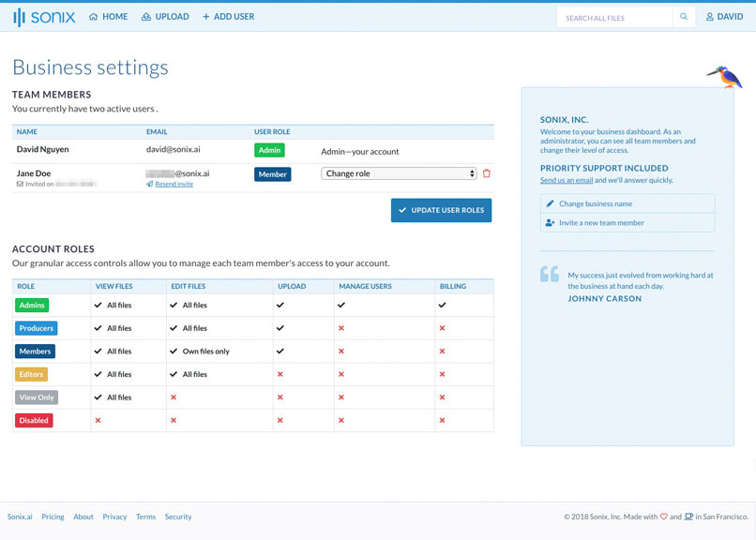Screen dimensions: 756x540
Task: Click the magnifying glass search icon
Action: (684, 16)
